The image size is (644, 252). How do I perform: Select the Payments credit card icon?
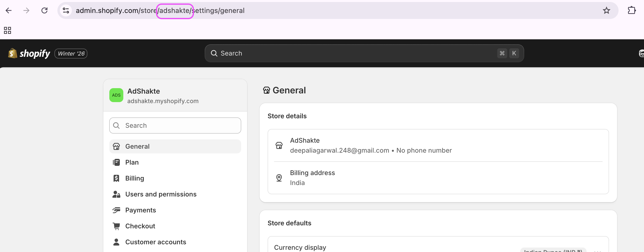pos(116,210)
